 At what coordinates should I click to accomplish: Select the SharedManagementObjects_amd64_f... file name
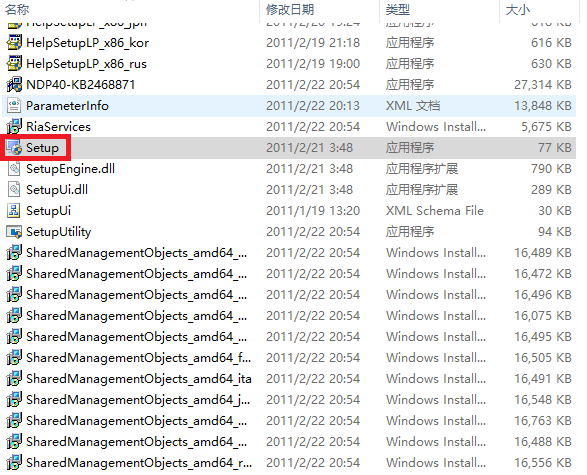click(x=139, y=358)
